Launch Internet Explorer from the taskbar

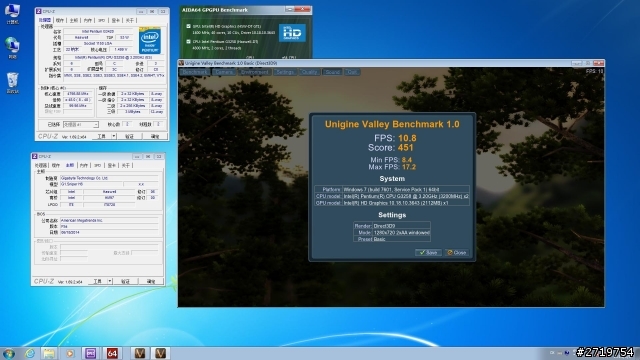coord(30,353)
